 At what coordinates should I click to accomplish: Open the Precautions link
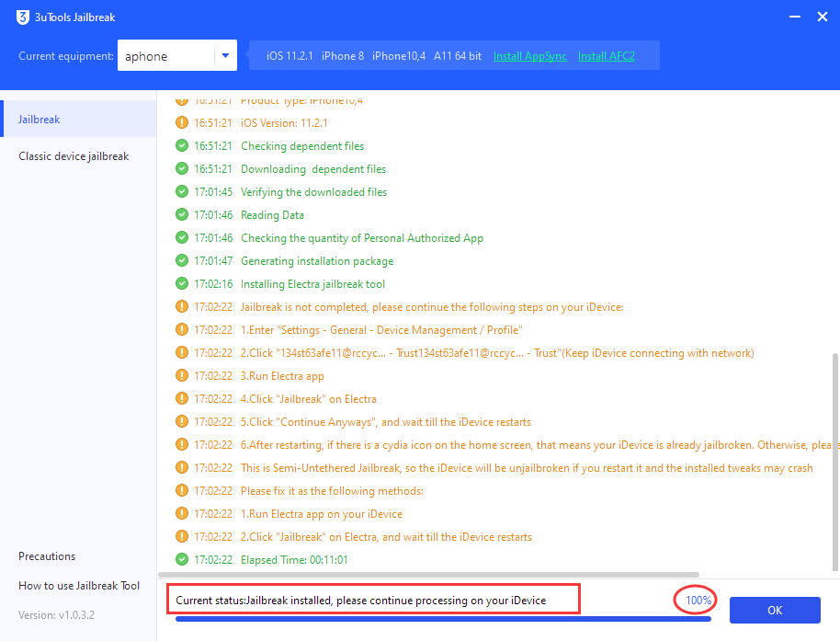tap(47, 556)
